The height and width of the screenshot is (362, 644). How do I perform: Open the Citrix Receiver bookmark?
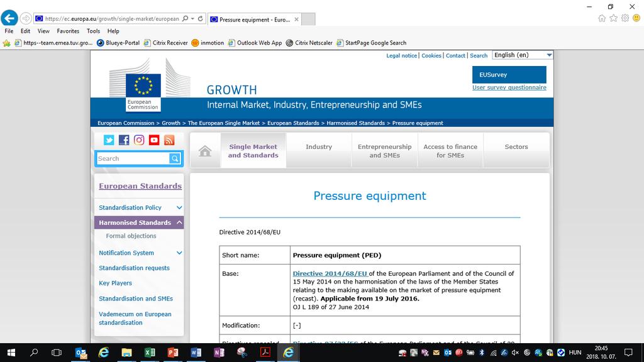pos(165,43)
